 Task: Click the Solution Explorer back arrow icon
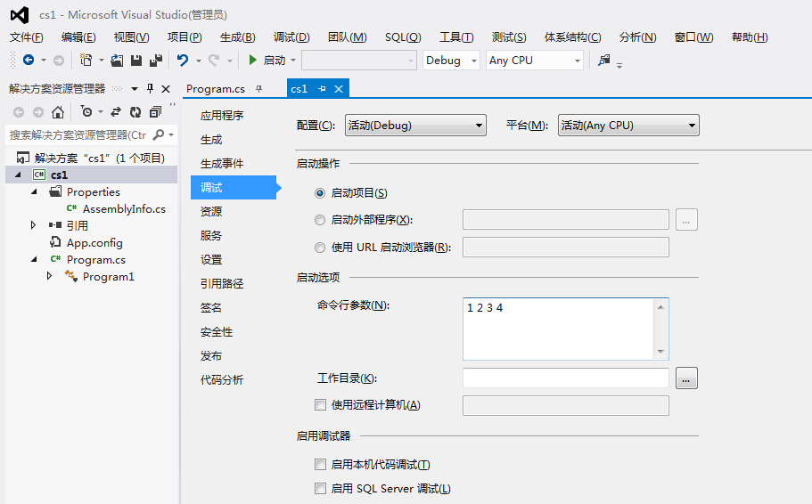point(19,112)
